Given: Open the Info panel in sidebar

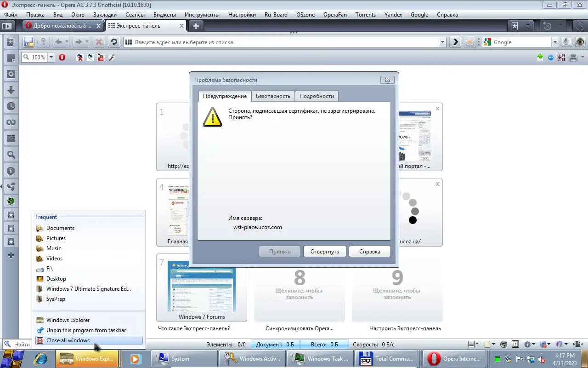Looking at the screenshot, I should tap(11, 171).
